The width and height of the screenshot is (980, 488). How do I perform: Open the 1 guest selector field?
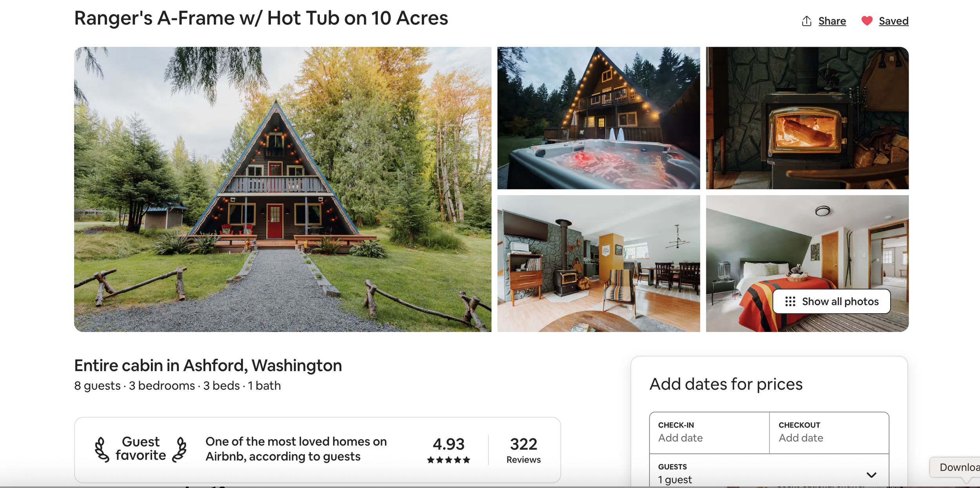(769, 473)
